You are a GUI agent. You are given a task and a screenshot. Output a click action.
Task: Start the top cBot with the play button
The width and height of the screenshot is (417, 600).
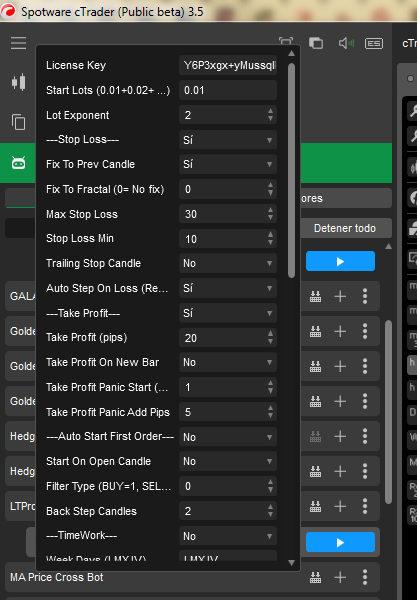click(340, 261)
